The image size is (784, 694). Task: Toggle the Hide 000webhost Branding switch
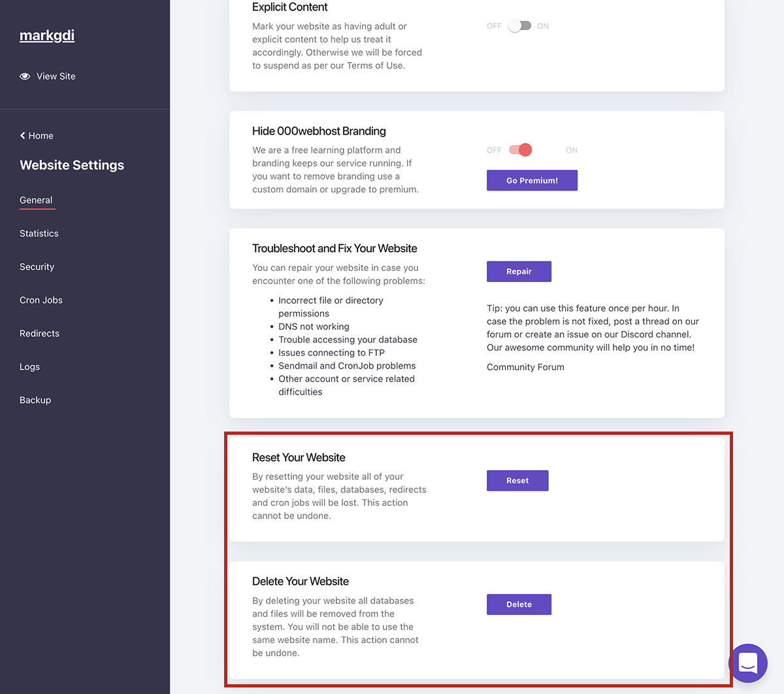click(521, 150)
